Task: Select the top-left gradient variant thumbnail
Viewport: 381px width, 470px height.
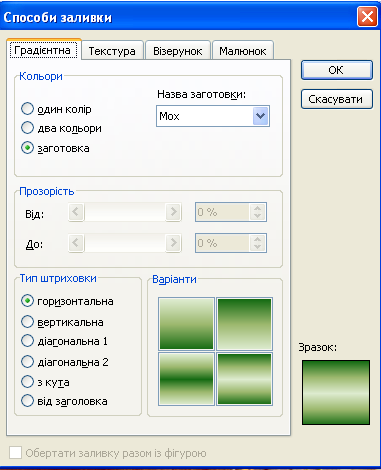Action: click(186, 324)
